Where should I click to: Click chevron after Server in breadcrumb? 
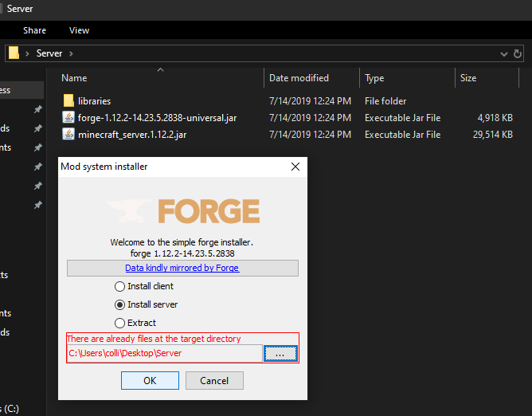coord(71,53)
